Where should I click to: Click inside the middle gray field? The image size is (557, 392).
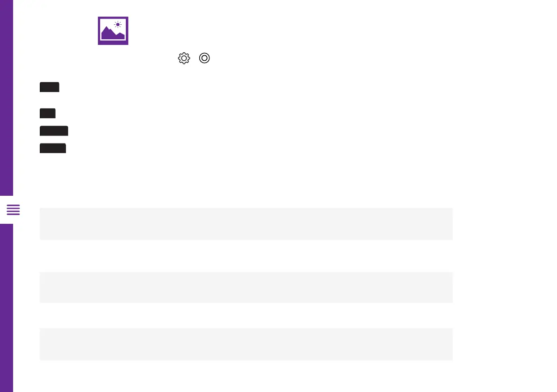point(246,287)
